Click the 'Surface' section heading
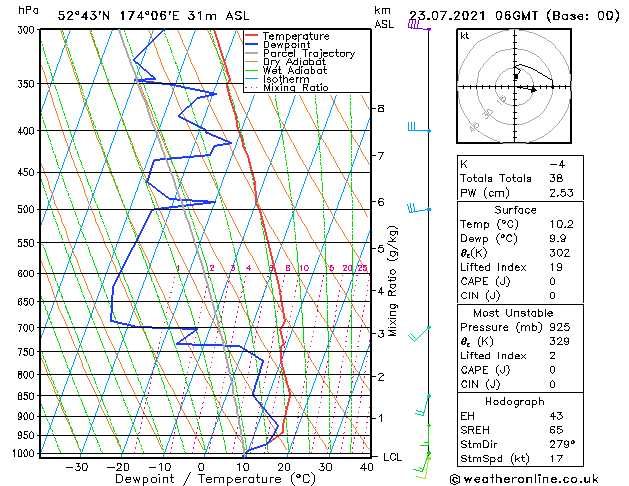The height and width of the screenshot is (486, 629). pyautogui.click(x=515, y=210)
